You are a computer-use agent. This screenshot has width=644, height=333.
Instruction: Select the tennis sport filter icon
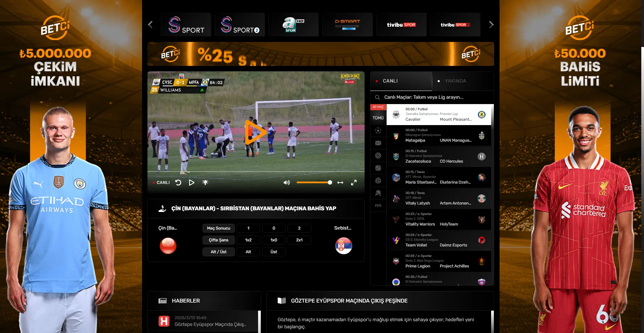coord(378,168)
